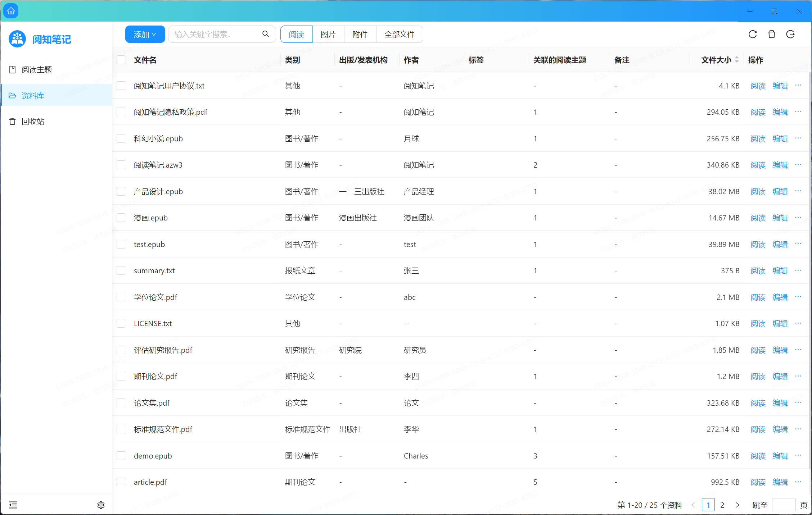Click the home icon in title bar
The image size is (812, 515).
(11, 11)
